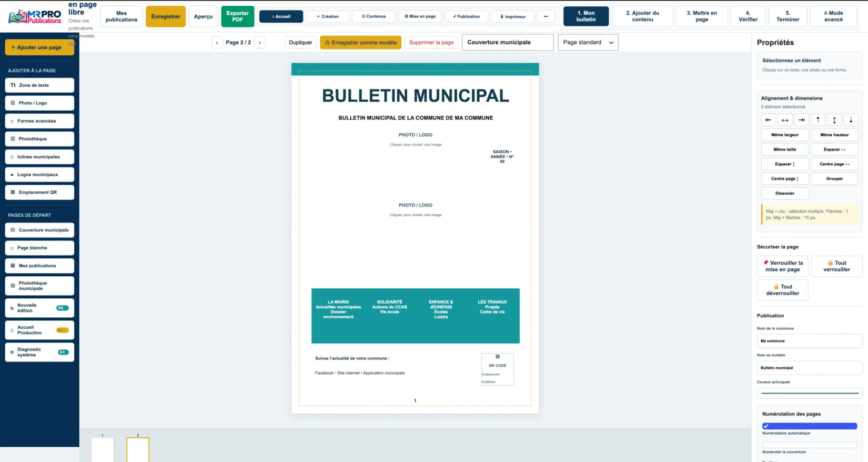
Task: Open the Publication menu
Action: 466,16
